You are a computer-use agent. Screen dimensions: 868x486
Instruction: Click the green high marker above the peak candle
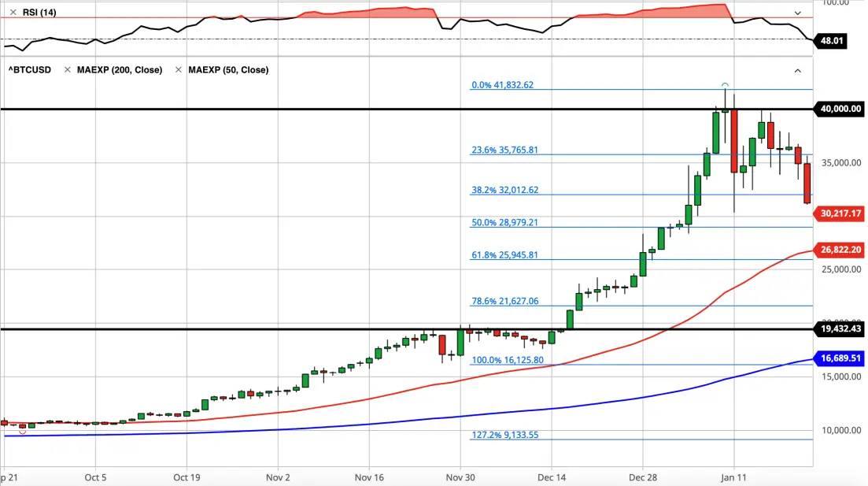726,85
